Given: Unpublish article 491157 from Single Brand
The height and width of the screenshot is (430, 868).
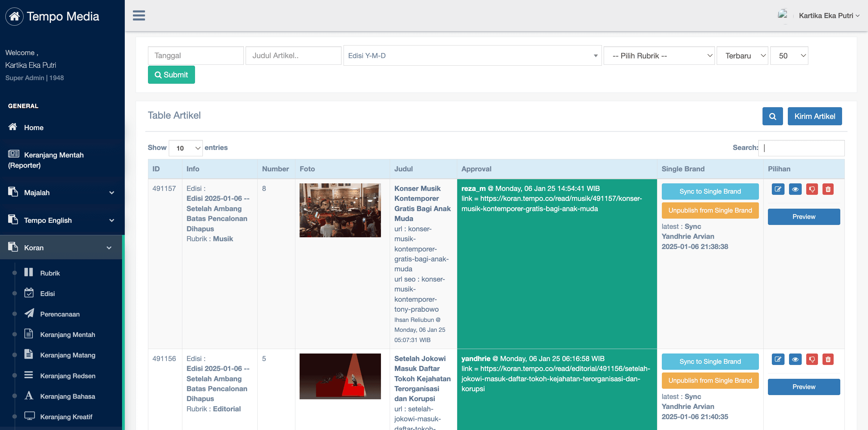Looking at the screenshot, I should (x=710, y=210).
